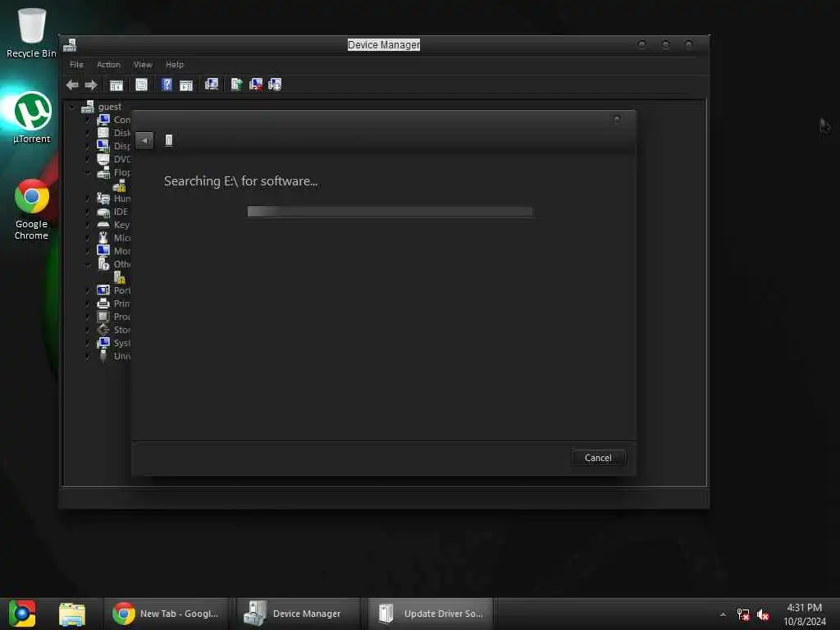Expand the Disk drives category arrow
Viewport: 840px width, 630px height.
[88, 133]
